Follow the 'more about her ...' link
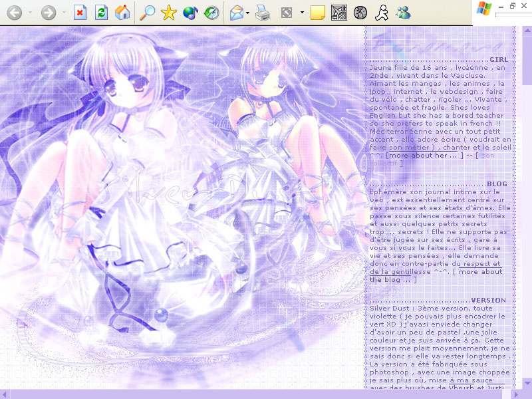Screen dimensions: 532x399 pyautogui.click(x=424, y=156)
